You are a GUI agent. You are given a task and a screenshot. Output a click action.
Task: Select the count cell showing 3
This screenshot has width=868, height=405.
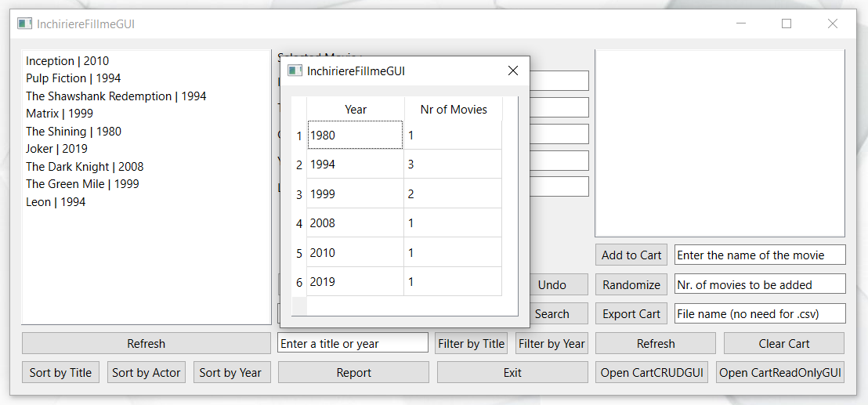click(453, 165)
